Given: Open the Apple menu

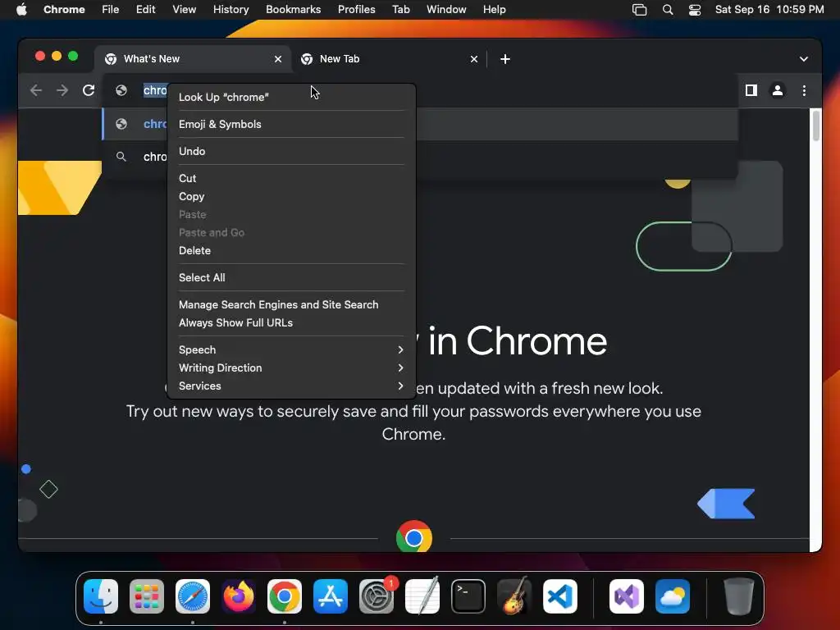Looking at the screenshot, I should [21, 10].
